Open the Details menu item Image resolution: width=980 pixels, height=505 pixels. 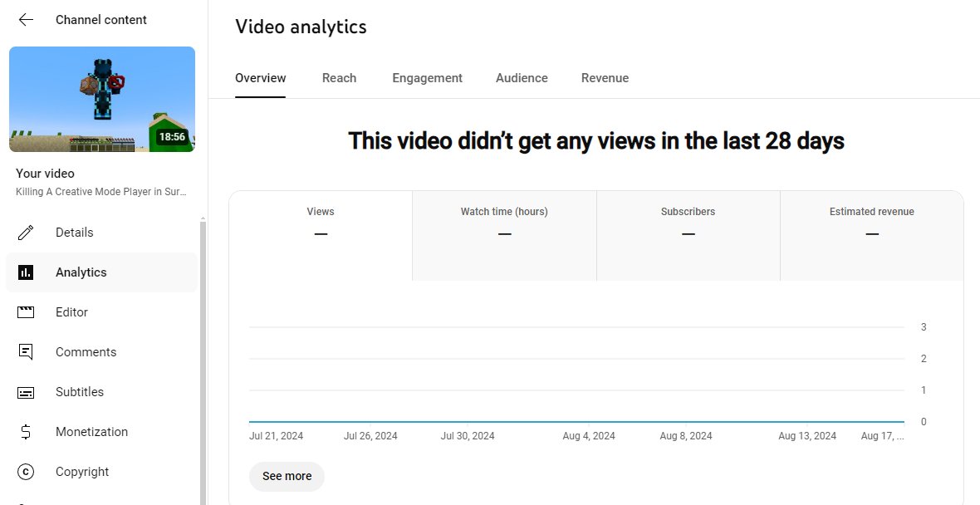coord(101,233)
